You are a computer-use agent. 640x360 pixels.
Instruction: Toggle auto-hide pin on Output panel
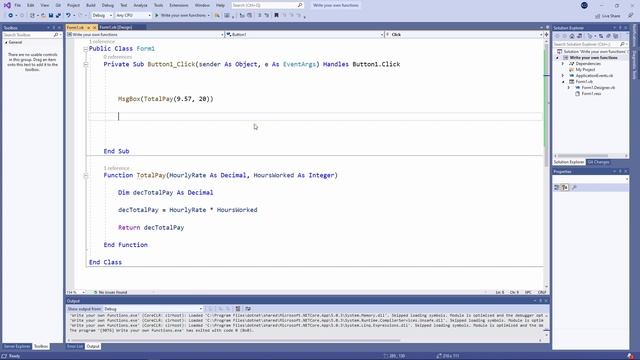(x=540, y=301)
